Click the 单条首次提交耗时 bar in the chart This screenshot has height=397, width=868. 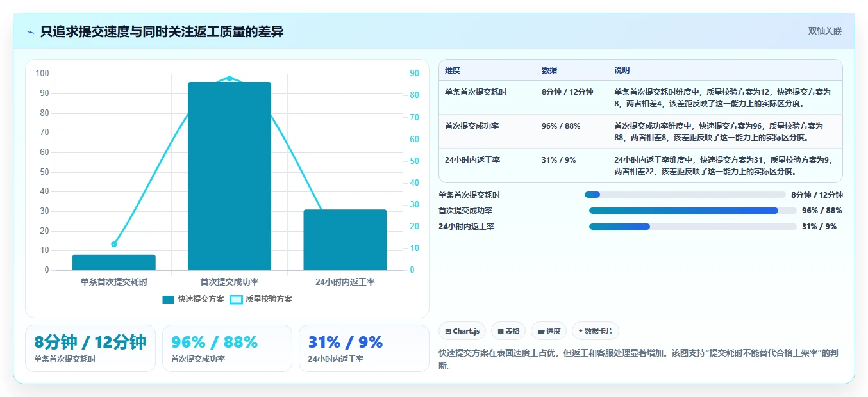[114, 263]
